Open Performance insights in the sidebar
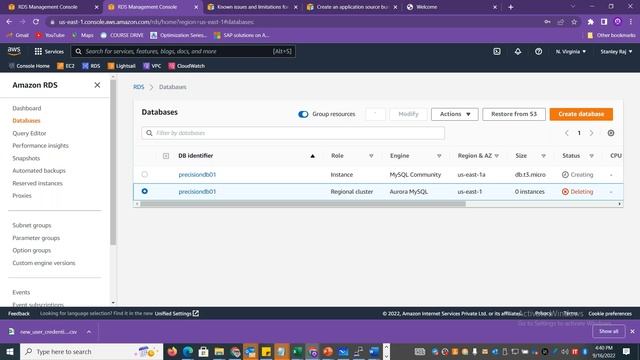The width and height of the screenshot is (640, 360). click(40, 146)
